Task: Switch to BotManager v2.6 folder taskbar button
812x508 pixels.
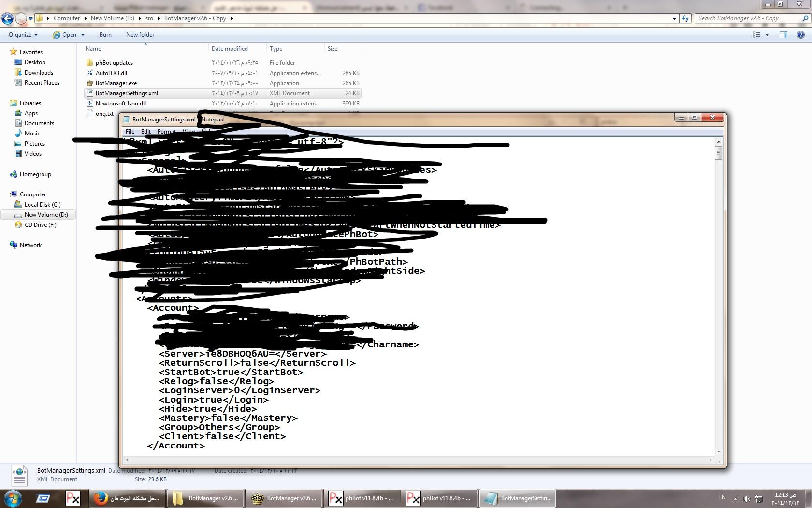Action: click(x=205, y=498)
